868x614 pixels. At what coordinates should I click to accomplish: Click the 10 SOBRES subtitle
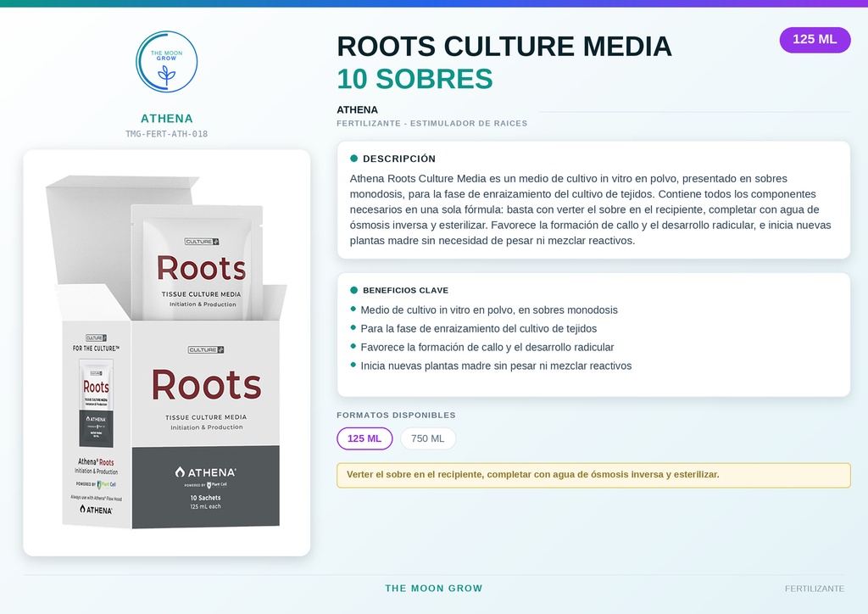click(415, 79)
